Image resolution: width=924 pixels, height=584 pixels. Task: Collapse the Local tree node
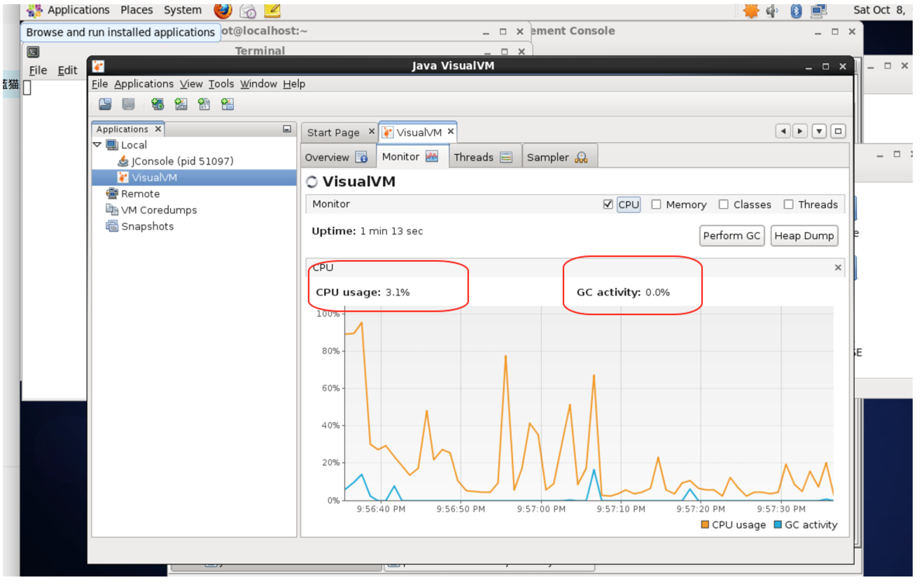[97, 145]
